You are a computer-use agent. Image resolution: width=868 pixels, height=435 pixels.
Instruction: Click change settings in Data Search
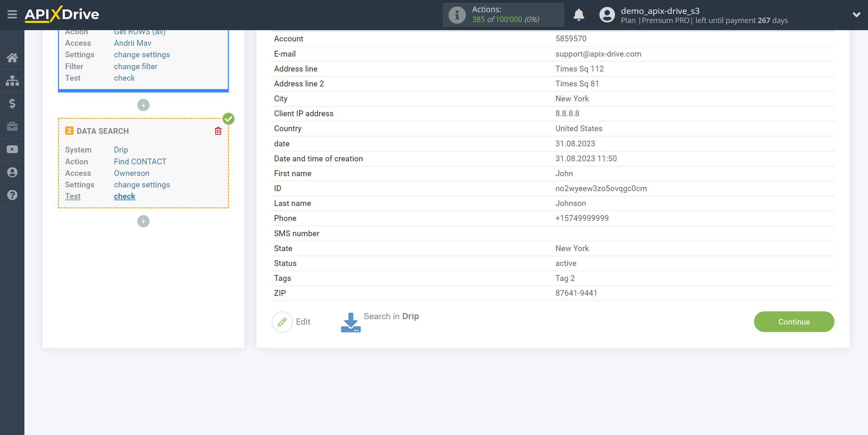(142, 185)
